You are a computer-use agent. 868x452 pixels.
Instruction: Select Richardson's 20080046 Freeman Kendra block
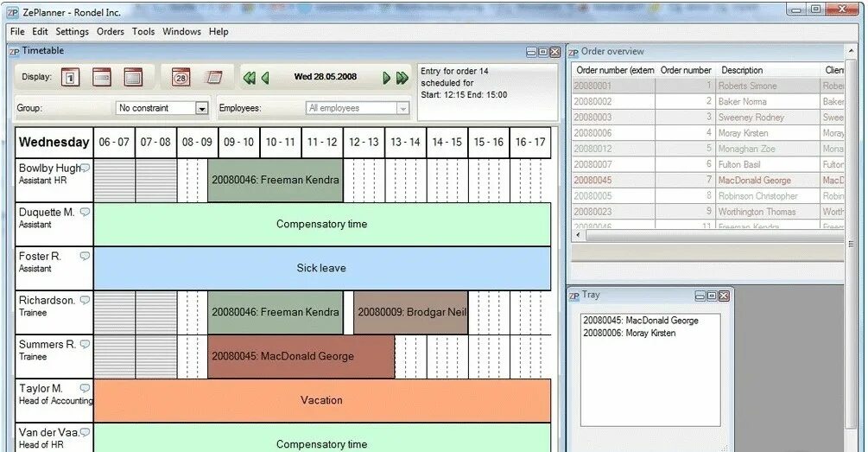(276, 312)
